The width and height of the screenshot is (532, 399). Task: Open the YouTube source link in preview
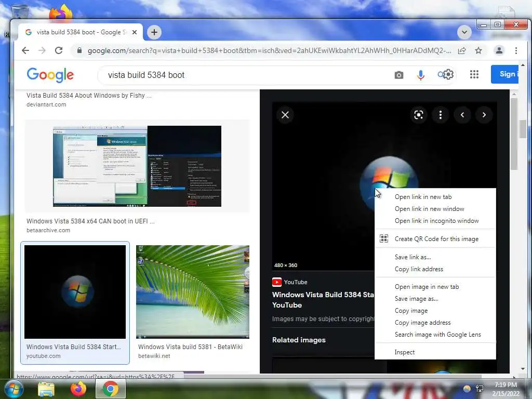[290, 282]
